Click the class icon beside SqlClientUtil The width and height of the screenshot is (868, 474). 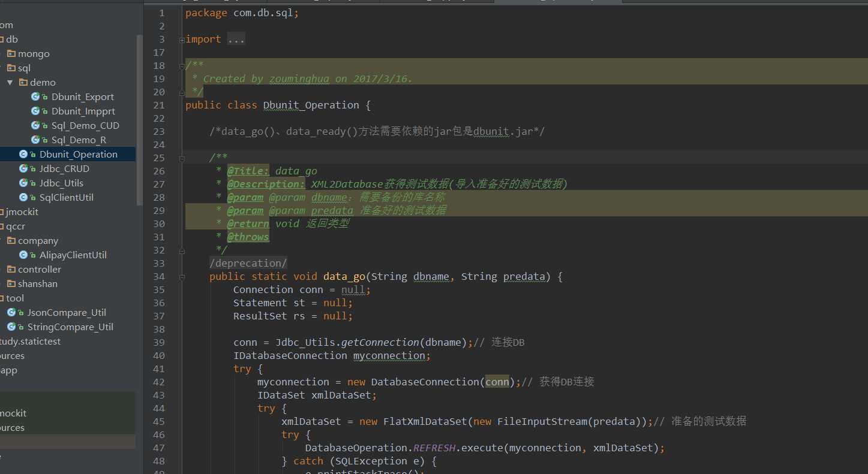coord(23,197)
